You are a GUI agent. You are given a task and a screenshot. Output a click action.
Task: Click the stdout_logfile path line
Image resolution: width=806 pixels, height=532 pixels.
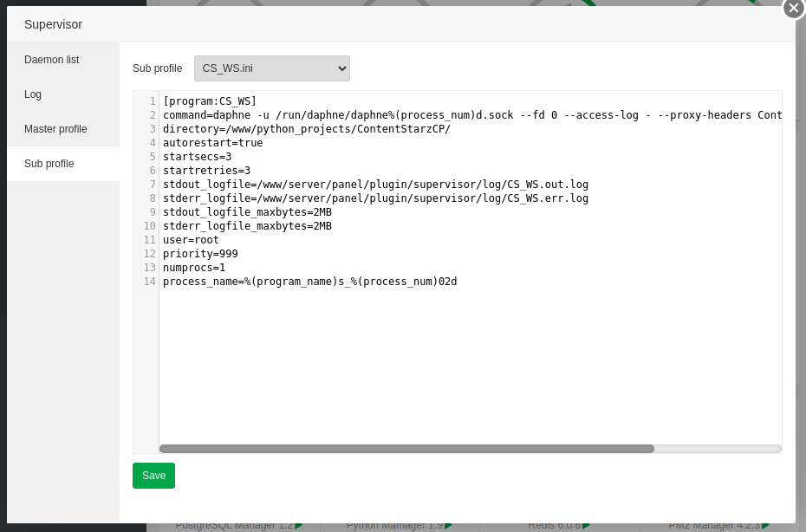click(x=376, y=185)
